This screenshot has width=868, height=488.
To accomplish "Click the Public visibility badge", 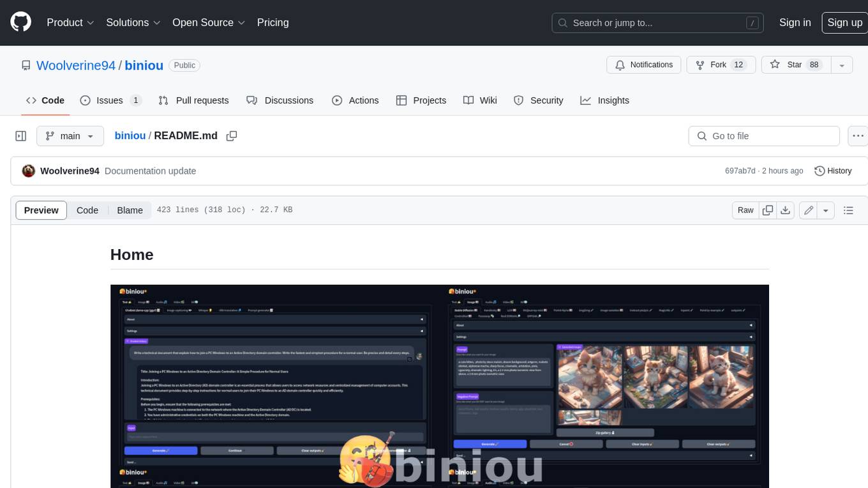I will (184, 65).
